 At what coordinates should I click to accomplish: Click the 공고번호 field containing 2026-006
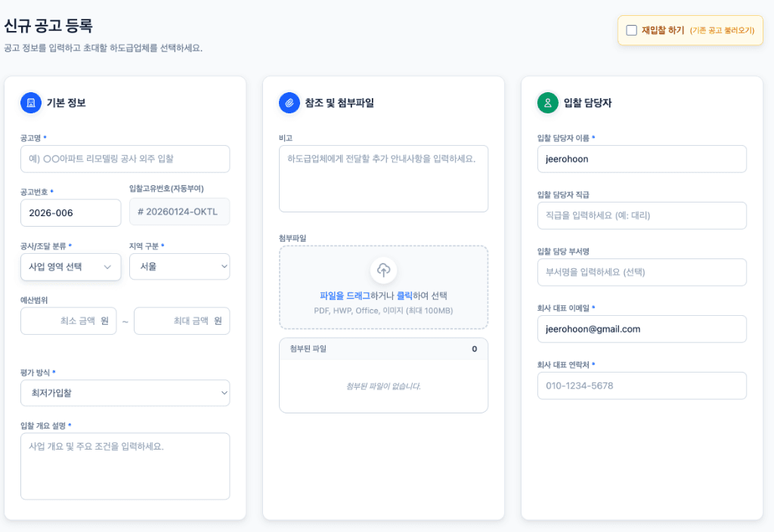pyautogui.click(x=70, y=213)
